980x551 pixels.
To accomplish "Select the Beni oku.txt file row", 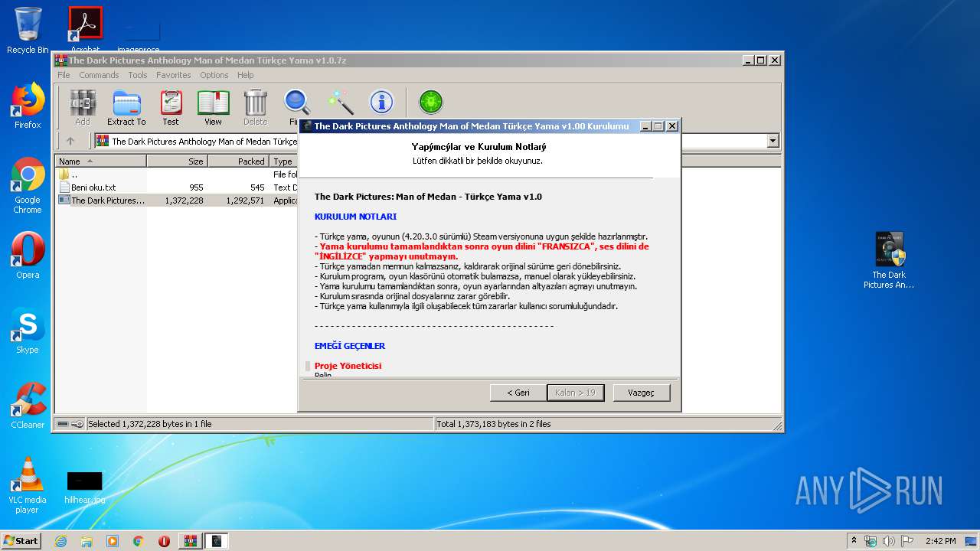I will tap(177, 187).
